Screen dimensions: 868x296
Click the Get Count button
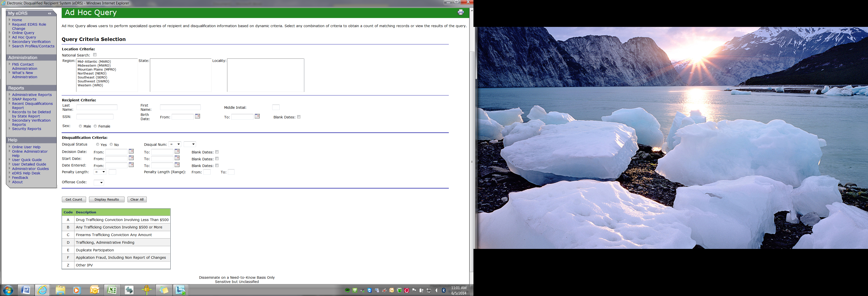tap(74, 199)
